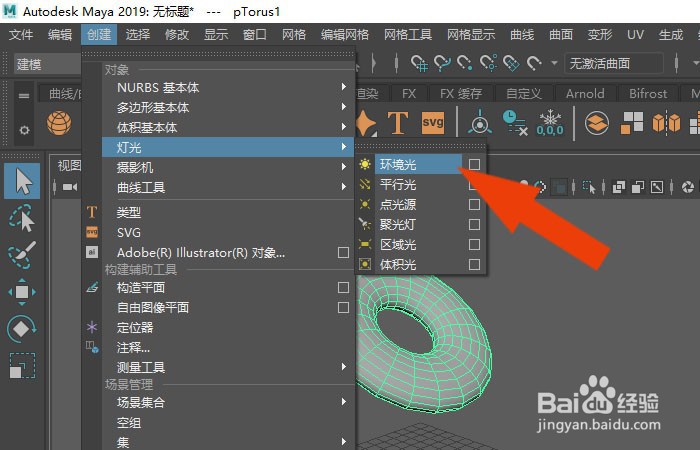Activate the Move tool
Screen dimensions: 700x450
tap(22, 292)
